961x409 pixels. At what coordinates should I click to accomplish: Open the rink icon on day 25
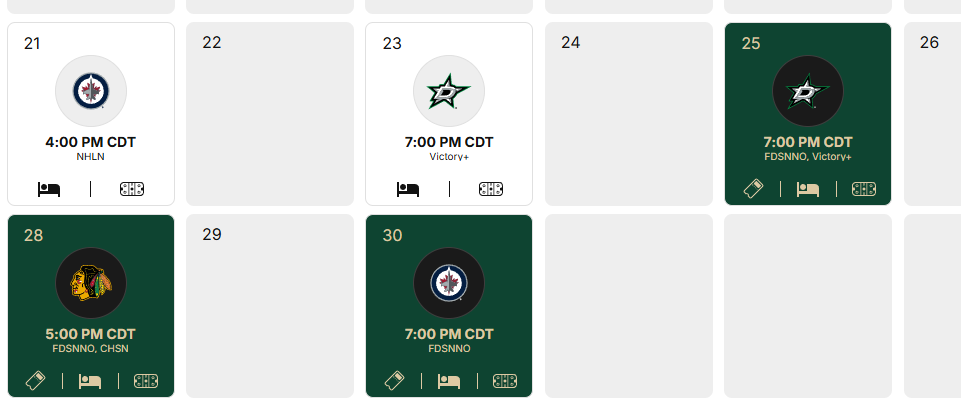[863, 189]
